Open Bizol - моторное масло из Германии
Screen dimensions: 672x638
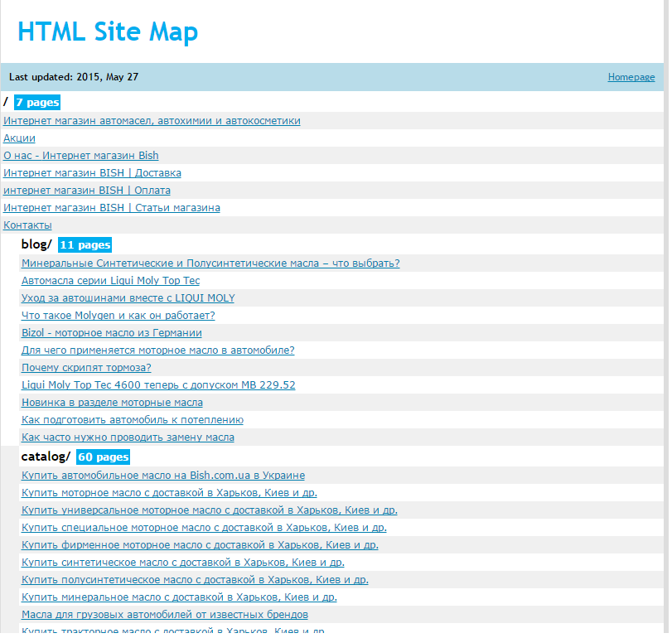coord(111,333)
